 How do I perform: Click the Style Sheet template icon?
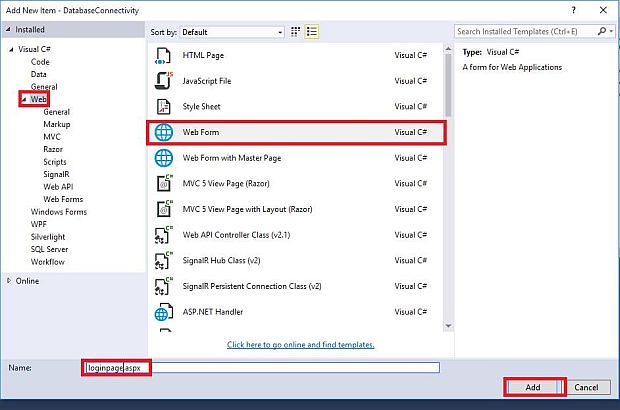point(163,107)
